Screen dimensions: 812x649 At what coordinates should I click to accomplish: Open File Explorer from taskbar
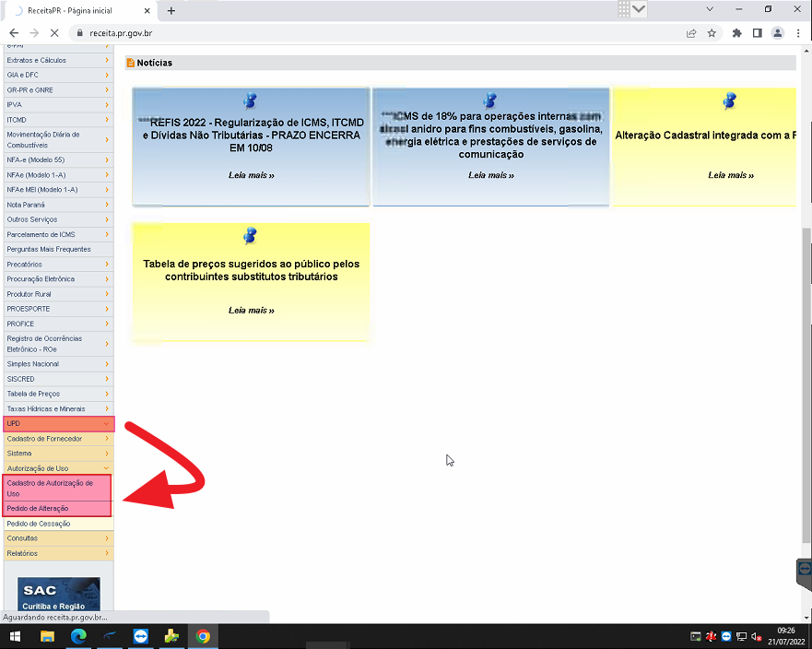(47, 636)
